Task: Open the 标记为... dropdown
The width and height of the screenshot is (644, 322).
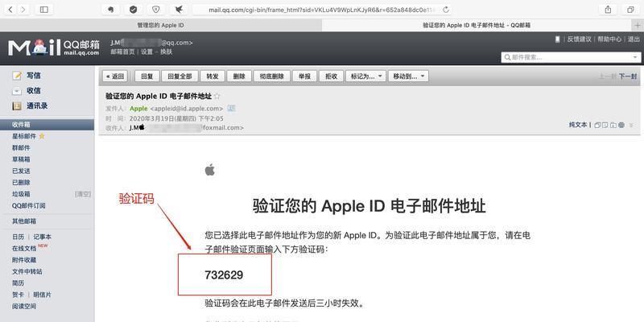Action: point(366,76)
